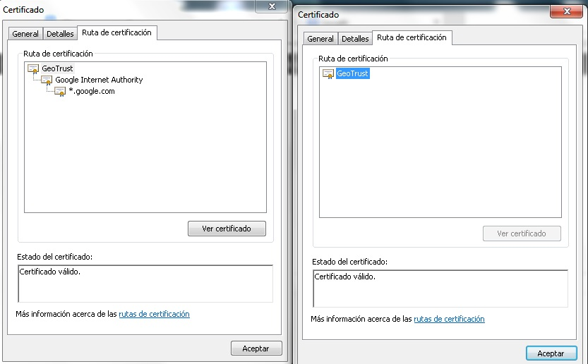Viewport: 588px width, 364px height.
Task: Switch to Detalles tab in the Google chain dialog
Action: (x=60, y=34)
